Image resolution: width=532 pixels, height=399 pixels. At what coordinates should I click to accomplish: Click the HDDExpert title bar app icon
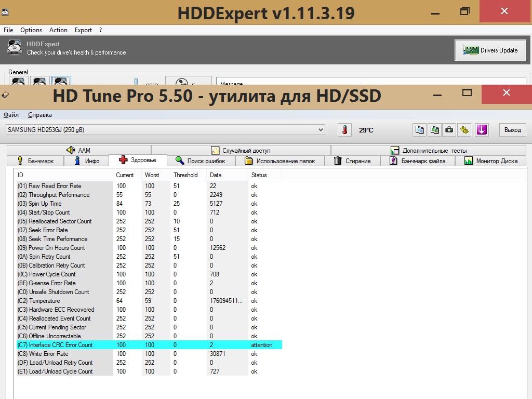5,12
